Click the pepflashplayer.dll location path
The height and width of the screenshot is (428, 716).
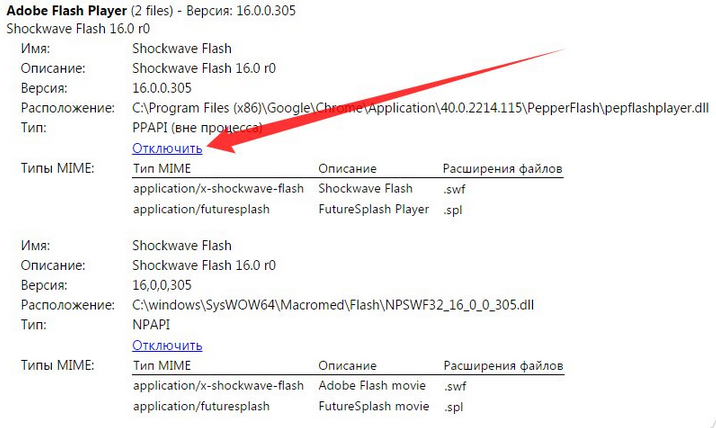[x=420, y=108]
